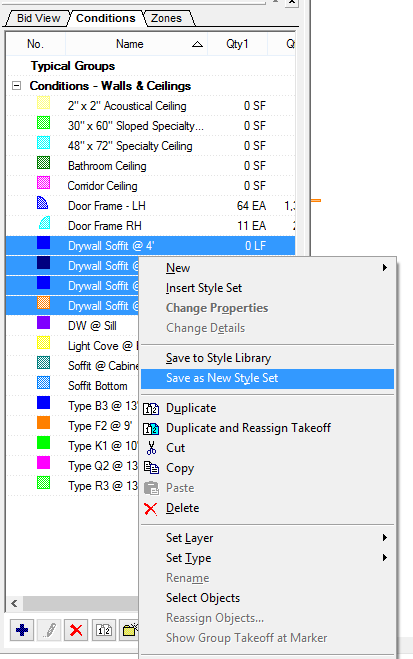Expand the Set Type submenu
The width and height of the screenshot is (413, 659).
(x=384, y=558)
